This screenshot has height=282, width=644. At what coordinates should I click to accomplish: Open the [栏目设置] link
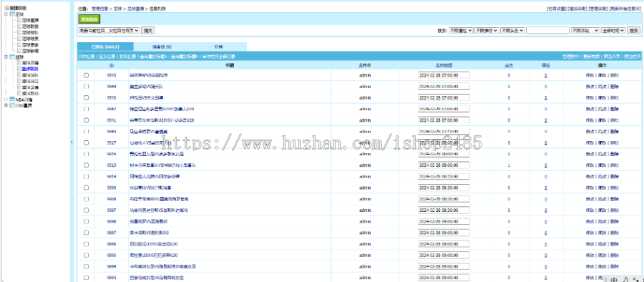tap(557, 8)
